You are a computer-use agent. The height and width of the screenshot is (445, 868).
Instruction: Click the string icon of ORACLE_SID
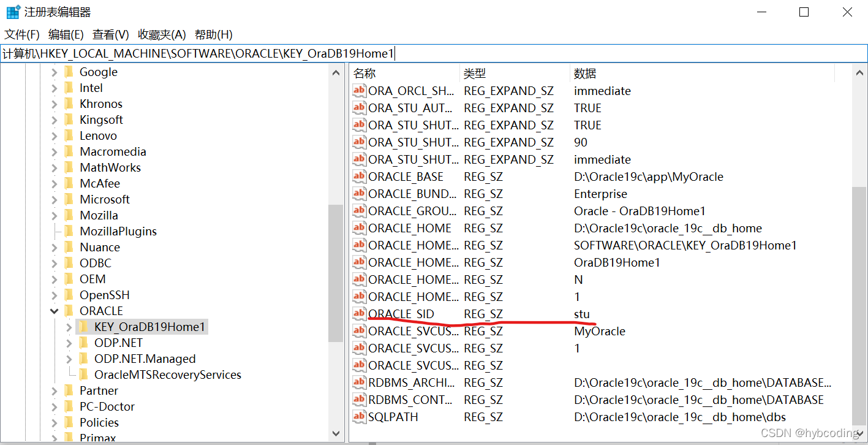pyautogui.click(x=359, y=314)
